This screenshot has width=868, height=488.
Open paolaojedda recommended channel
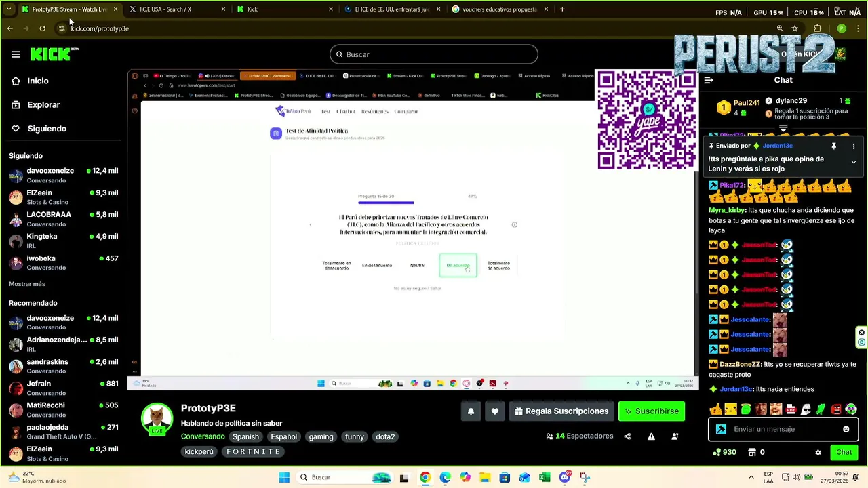click(x=64, y=432)
